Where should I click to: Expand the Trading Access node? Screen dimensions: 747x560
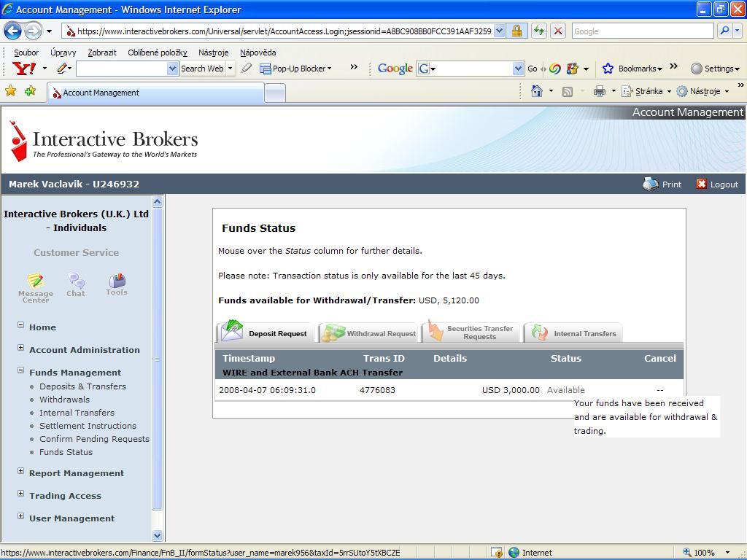point(20,494)
